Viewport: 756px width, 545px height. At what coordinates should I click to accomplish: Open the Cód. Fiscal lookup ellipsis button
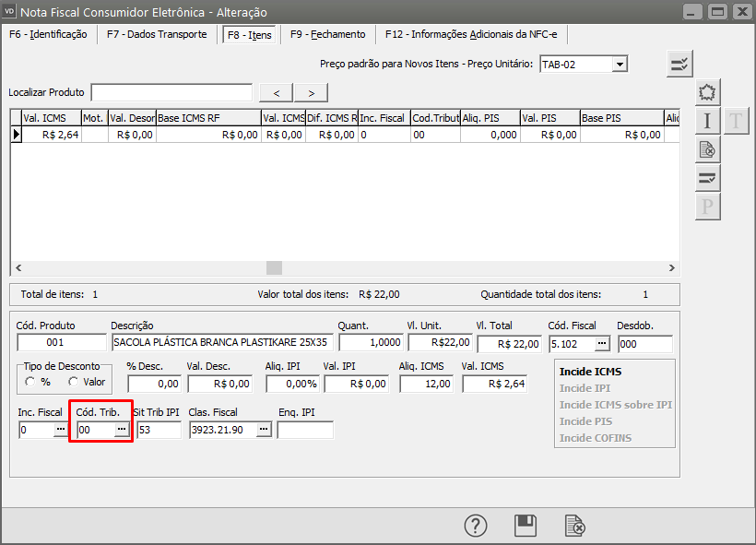pyautogui.click(x=602, y=344)
